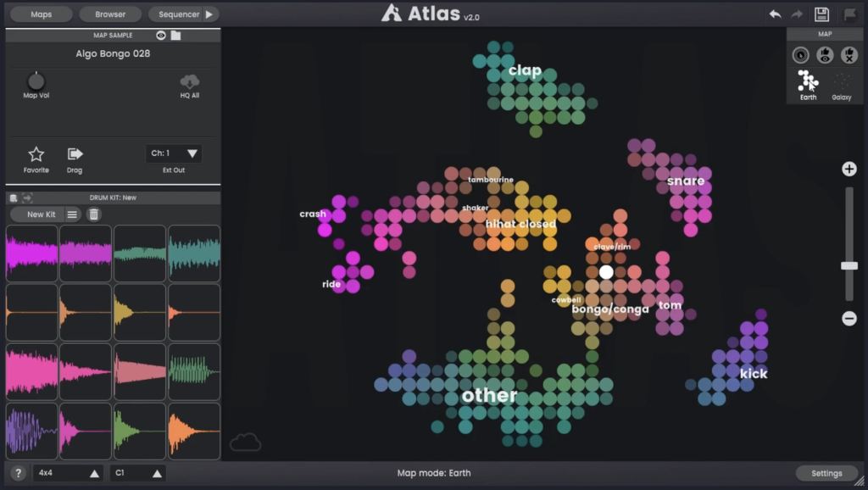Open the C1 root note selector

point(137,473)
